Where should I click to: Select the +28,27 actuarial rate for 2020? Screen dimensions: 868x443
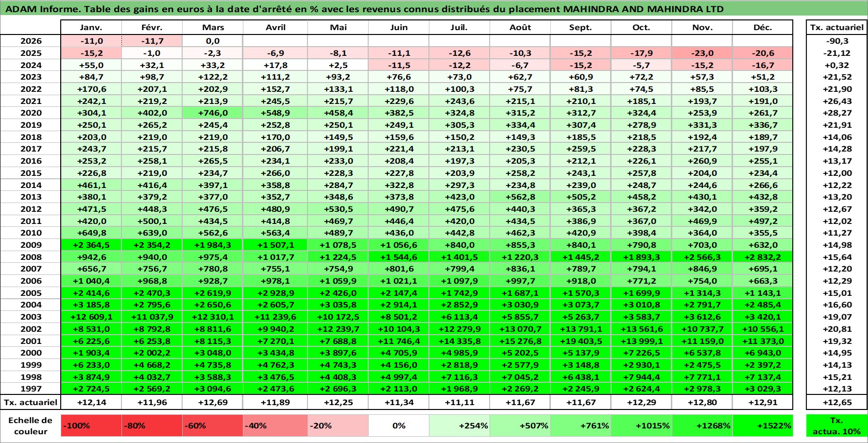(836, 113)
